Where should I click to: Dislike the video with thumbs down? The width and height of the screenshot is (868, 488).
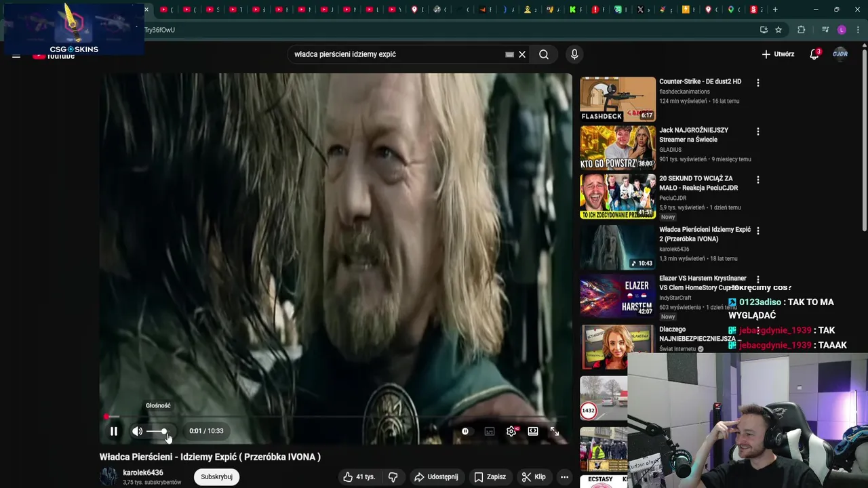(393, 476)
